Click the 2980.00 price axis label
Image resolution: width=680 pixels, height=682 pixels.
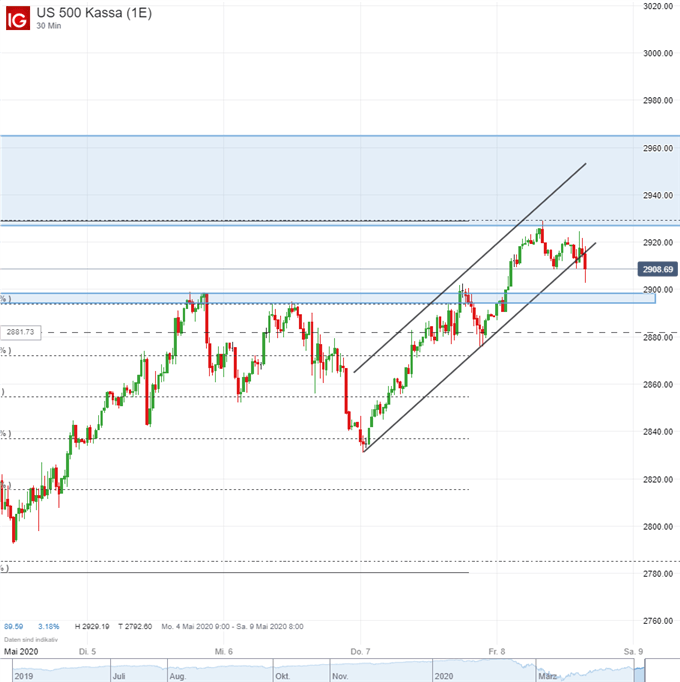[658, 100]
